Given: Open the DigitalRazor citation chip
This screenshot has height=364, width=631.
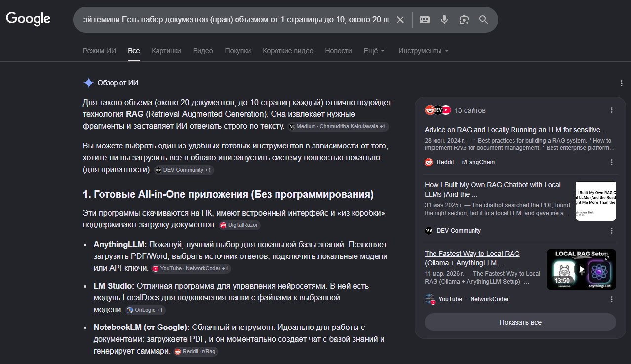Looking at the screenshot, I should pyautogui.click(x=239, y=225).
